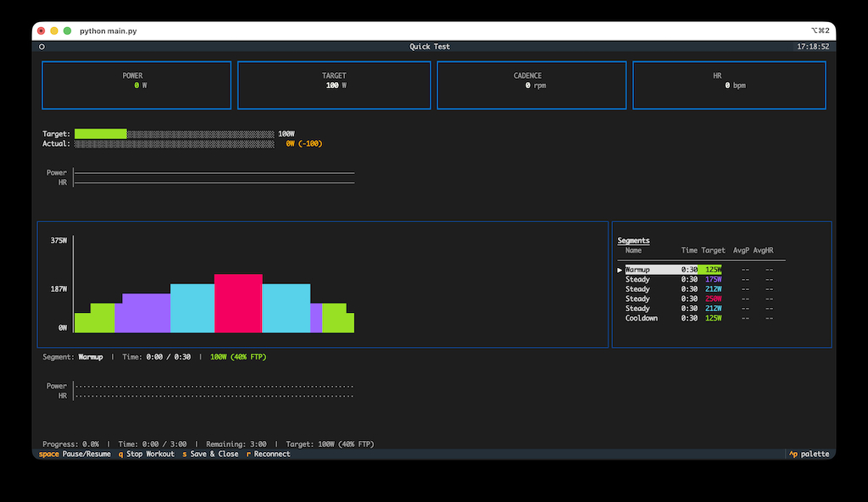Click the red 250W bar in the workout chart
868x502 pixels.
pos(238,304)
